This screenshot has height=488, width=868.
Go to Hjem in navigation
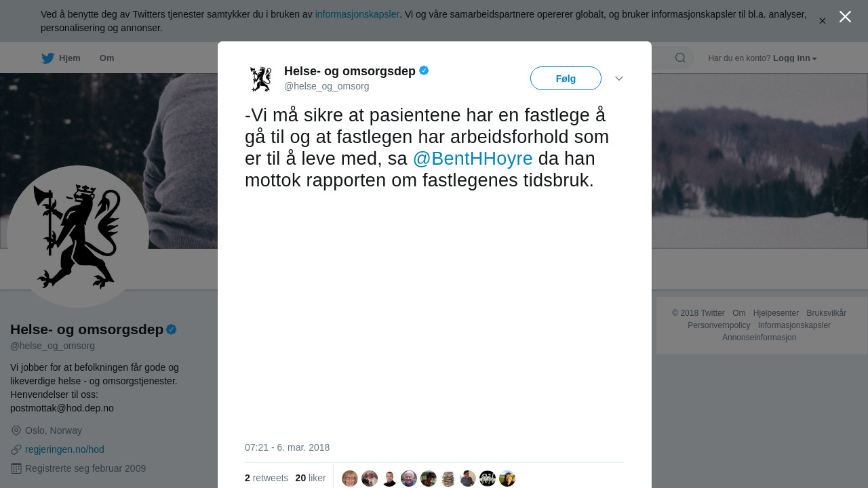pos(69,58)
